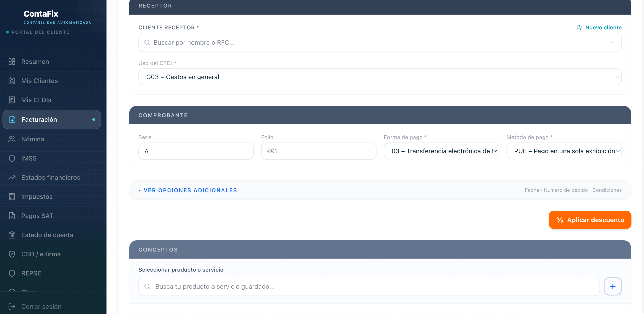Click the COMPROBANTE section header
644x314 pixels.
coord(380,115)
